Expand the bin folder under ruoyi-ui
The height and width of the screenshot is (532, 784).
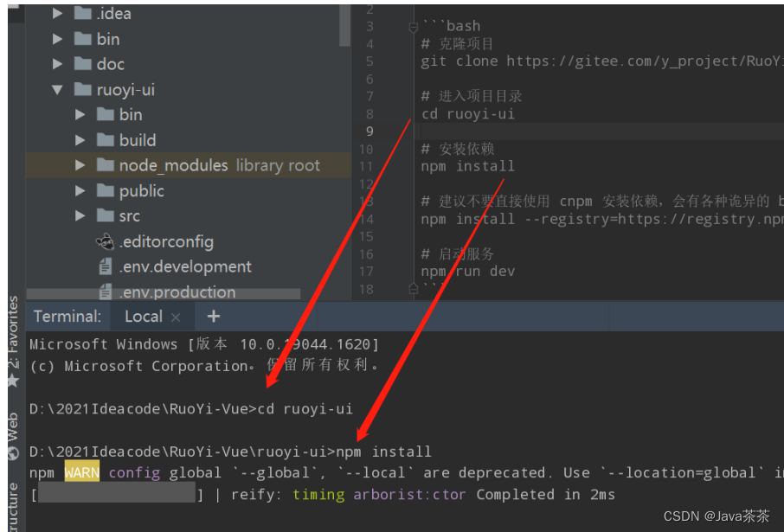point(80,114)
